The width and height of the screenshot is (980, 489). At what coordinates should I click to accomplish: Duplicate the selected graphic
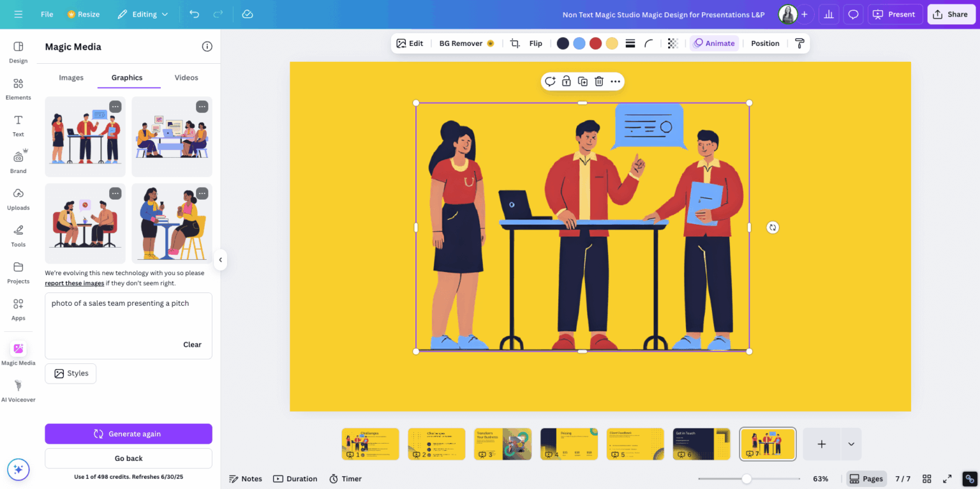pos(582,81)
